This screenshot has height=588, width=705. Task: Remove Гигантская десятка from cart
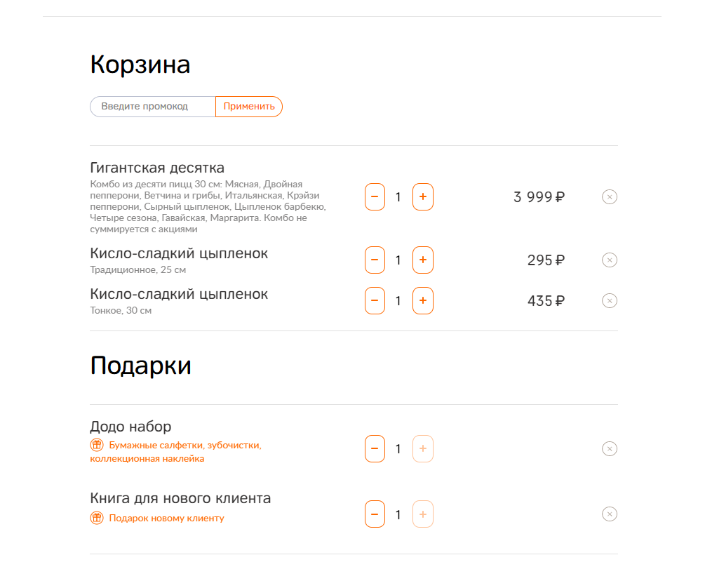click(609, 196)
